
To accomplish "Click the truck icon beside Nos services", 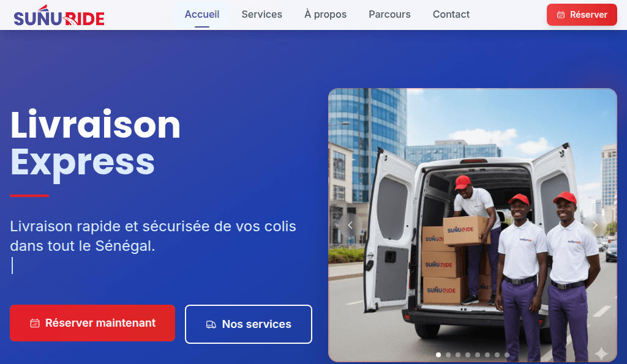I will [x=211, y=324].
